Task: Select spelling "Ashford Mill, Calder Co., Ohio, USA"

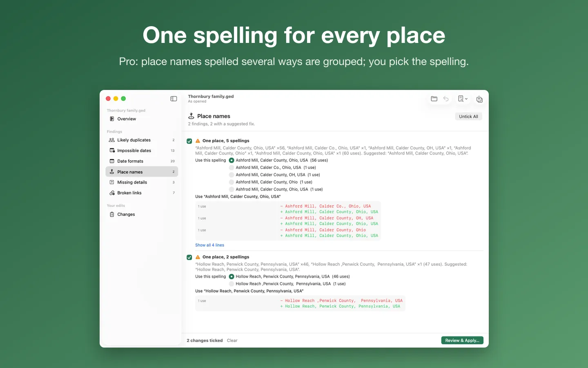Action: [232, 168]
